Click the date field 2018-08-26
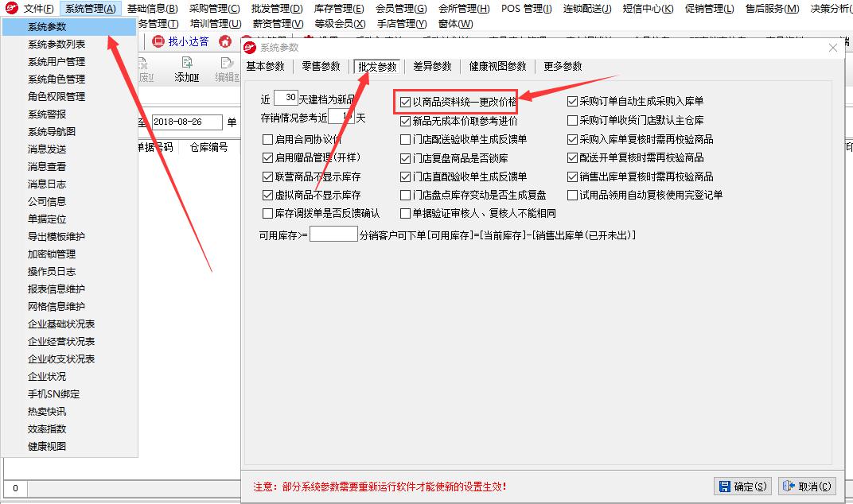This screenshot has width=853, height=504. [186, 122]
